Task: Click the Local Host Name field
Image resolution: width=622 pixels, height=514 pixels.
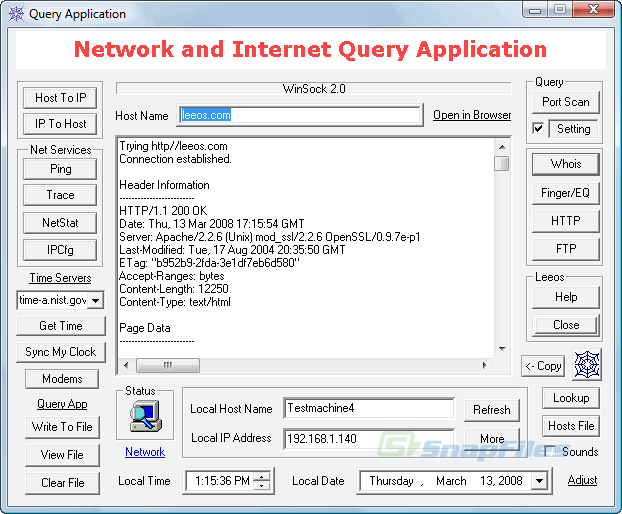Action: coord(369,409)
